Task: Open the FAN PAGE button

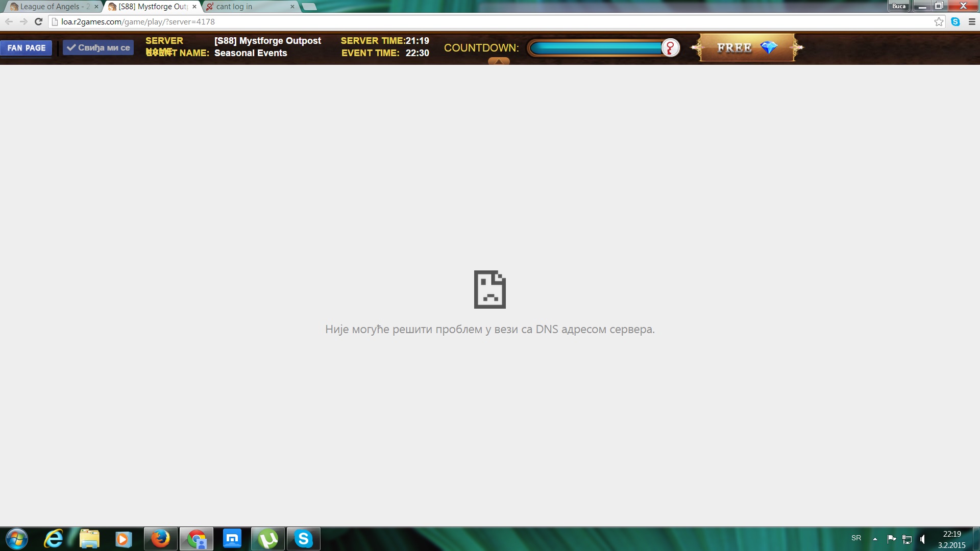Action: pyautogui.click(x=26, y=48)
